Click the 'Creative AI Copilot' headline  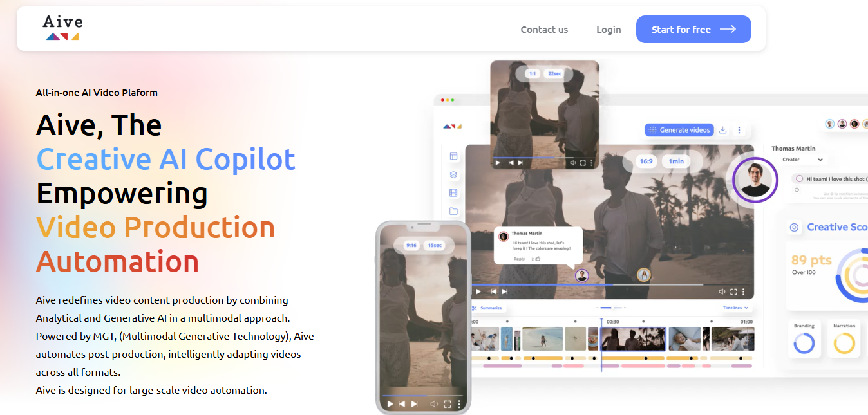(166, 159)
